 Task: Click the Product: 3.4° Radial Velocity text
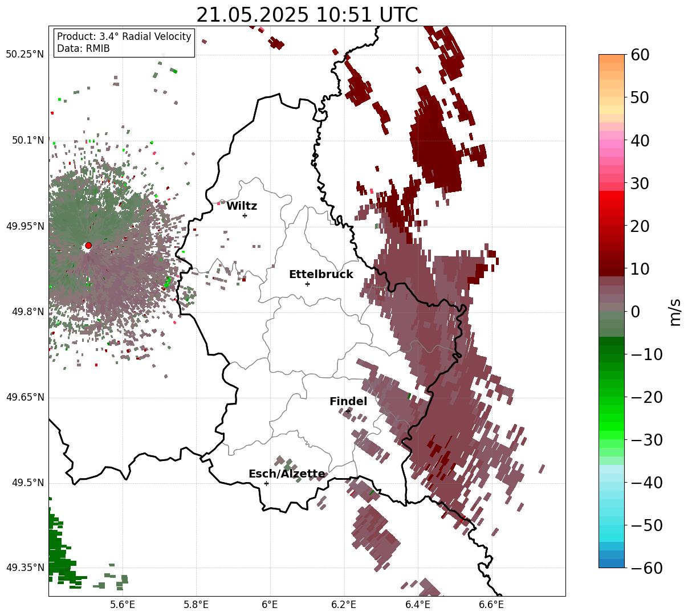click(124, 36)
